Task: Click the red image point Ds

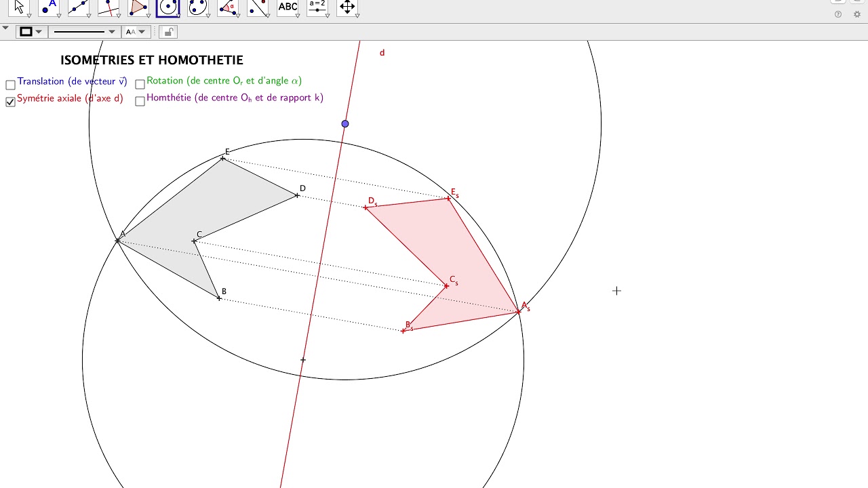Action: click(x=366, y=208)
